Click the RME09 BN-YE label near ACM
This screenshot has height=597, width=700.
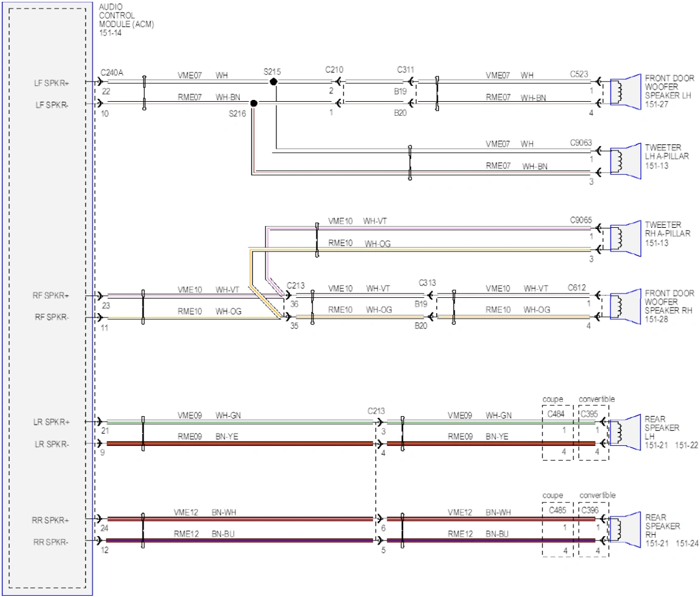tap(208, 437)
